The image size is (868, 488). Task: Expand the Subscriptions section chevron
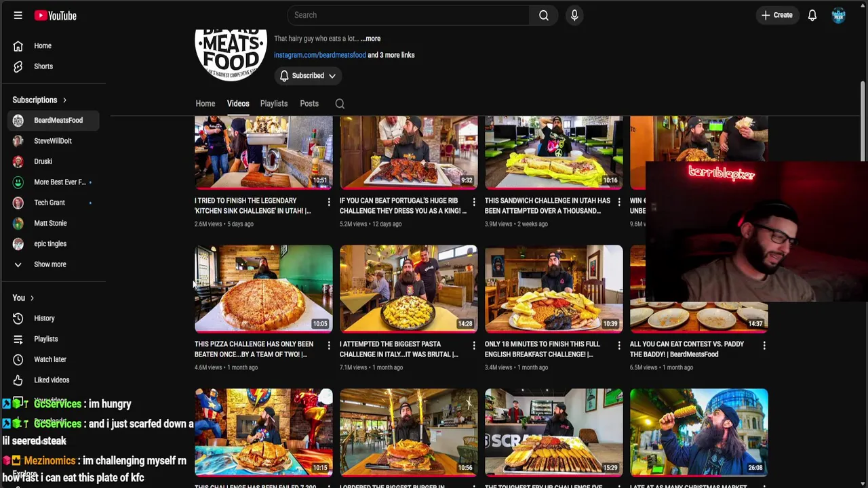click(64, 100)
